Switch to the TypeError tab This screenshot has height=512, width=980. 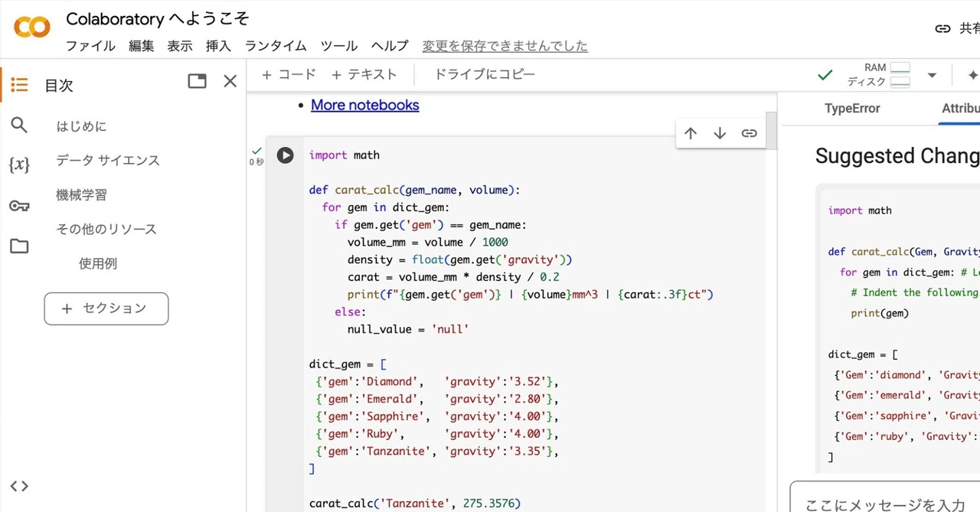coord(852,109)
